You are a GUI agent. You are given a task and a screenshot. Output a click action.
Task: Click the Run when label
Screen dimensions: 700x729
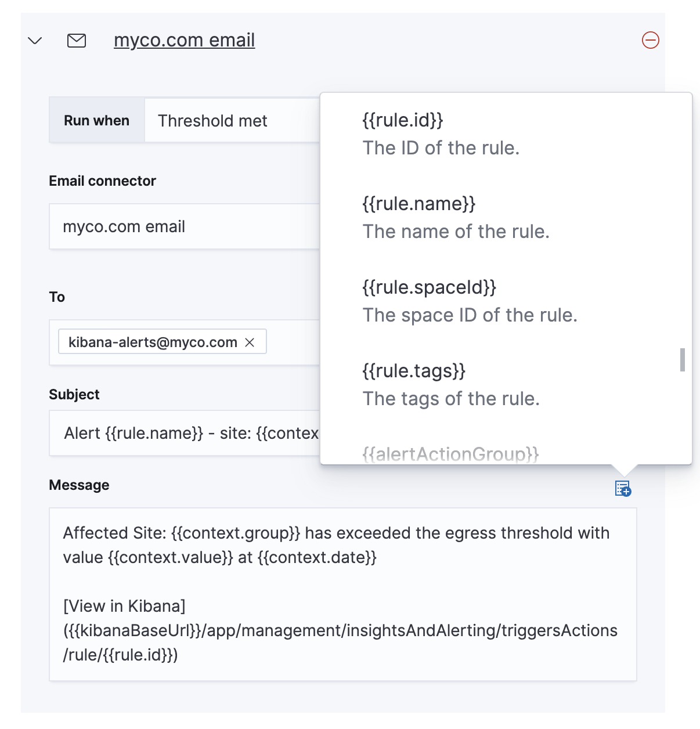point(96,121)
